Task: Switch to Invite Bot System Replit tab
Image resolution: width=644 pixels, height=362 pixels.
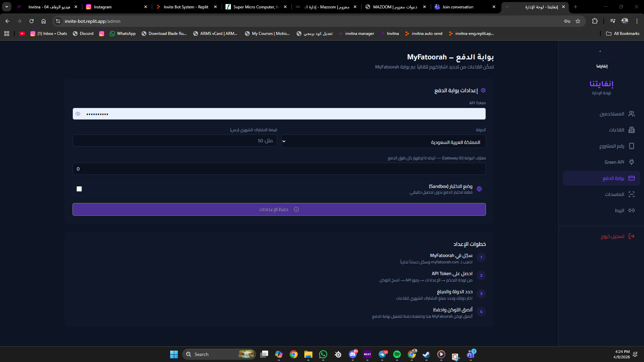Action: coord(186,7)
